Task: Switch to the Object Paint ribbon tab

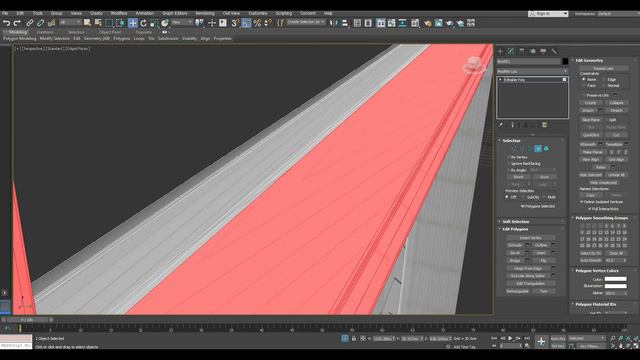Action: (x=110, y=32)
